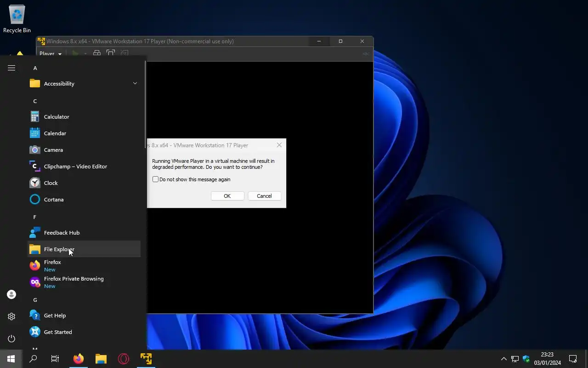Click OK in the VMware dialog

click(227, 196)
